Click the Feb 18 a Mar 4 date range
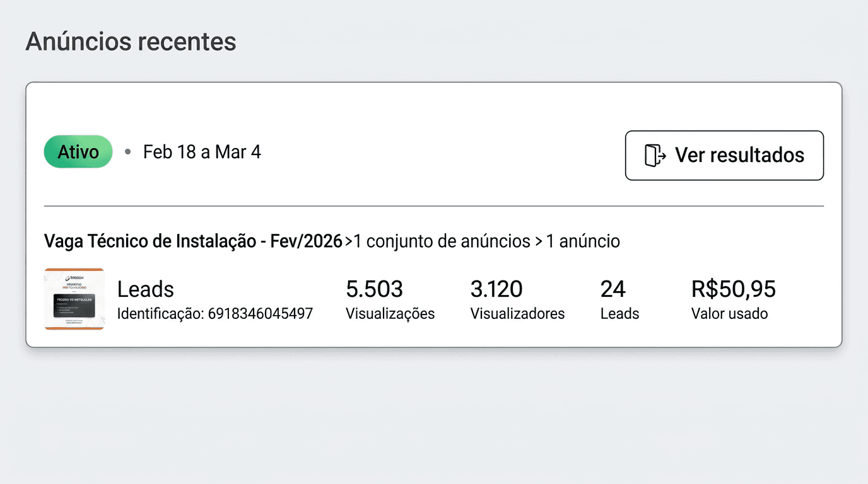 click(202, 151)
